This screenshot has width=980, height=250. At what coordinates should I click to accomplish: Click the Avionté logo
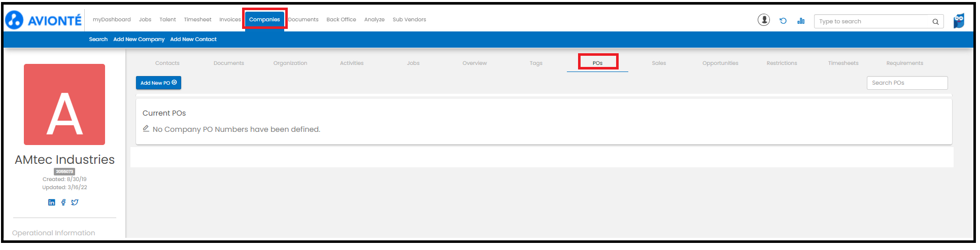43,20
